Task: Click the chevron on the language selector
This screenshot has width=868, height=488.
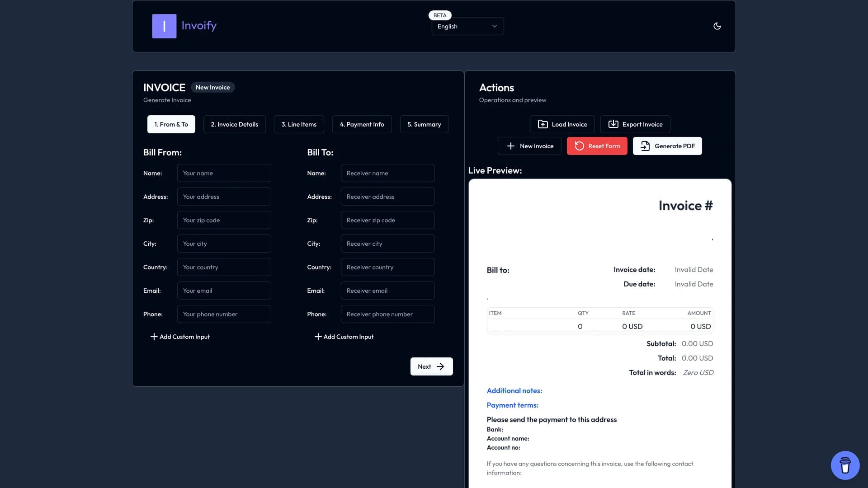Action: pyautogui.click(x=494, y=26)
